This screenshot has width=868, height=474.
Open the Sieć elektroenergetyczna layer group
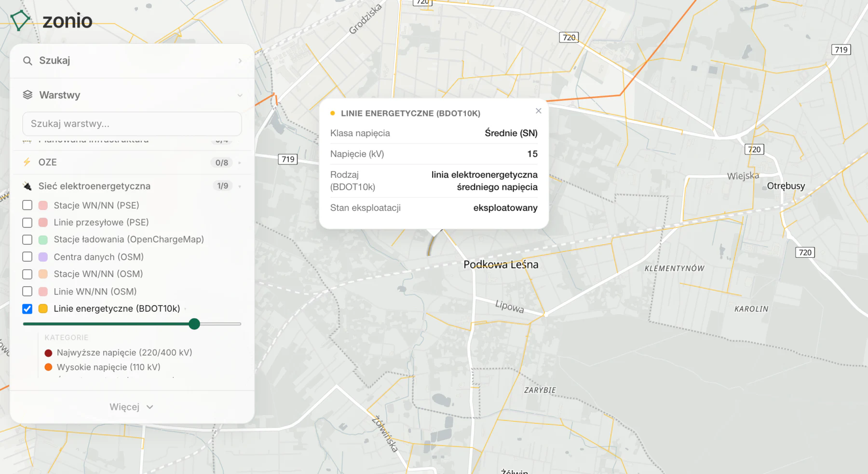[x=132, y=186]
